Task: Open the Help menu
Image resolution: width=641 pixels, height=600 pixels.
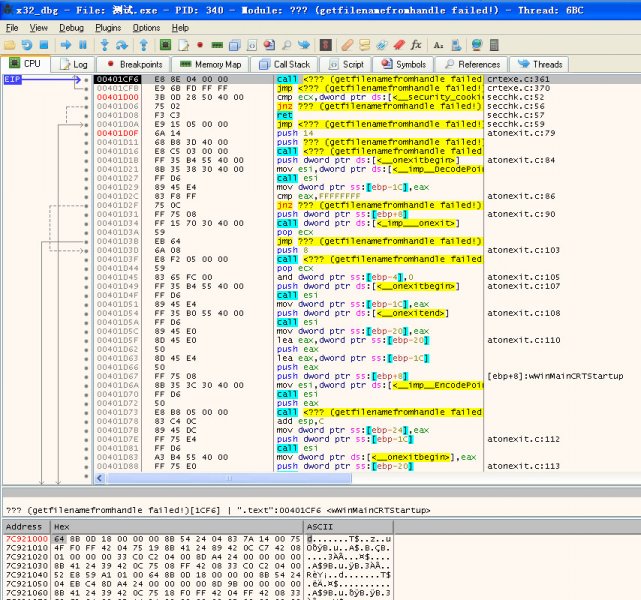Action: pos(180,28)
